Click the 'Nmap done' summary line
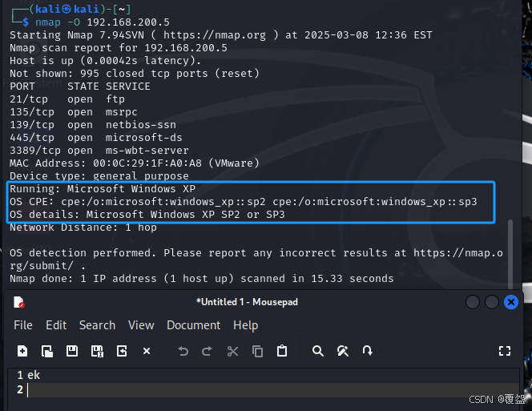The width and height of the screenshot is (532, 411). coord(202,279)
